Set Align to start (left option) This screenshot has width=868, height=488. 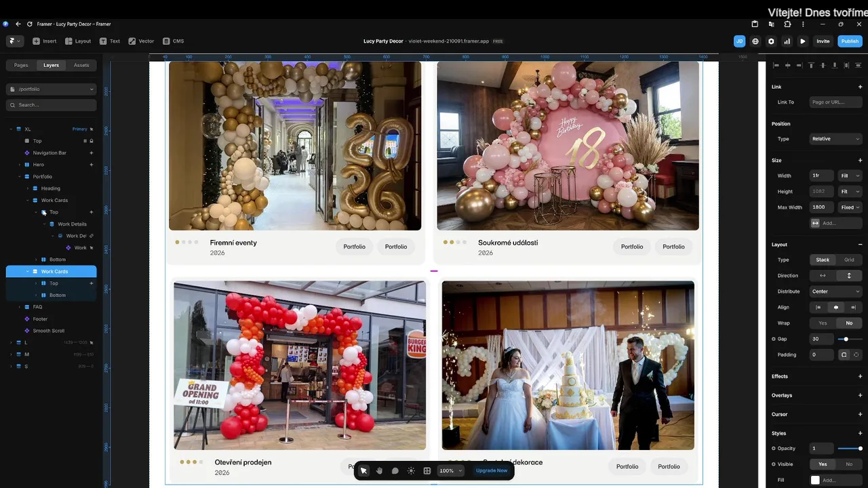[818, 307]
